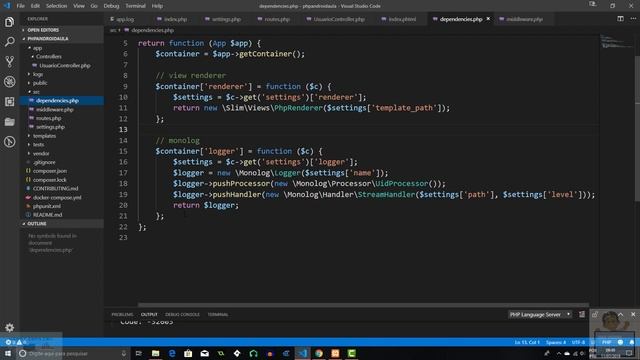Image resolution: width=640 pixels, height=360 pixels.
Task: Click the Visual Studio Code taskbar icon
Action: 302,353
